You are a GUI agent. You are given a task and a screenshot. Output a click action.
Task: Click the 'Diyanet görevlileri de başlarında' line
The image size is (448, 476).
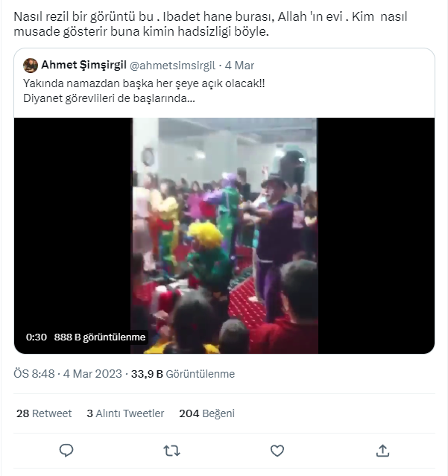pyautogui.click(x=110, y=97)
